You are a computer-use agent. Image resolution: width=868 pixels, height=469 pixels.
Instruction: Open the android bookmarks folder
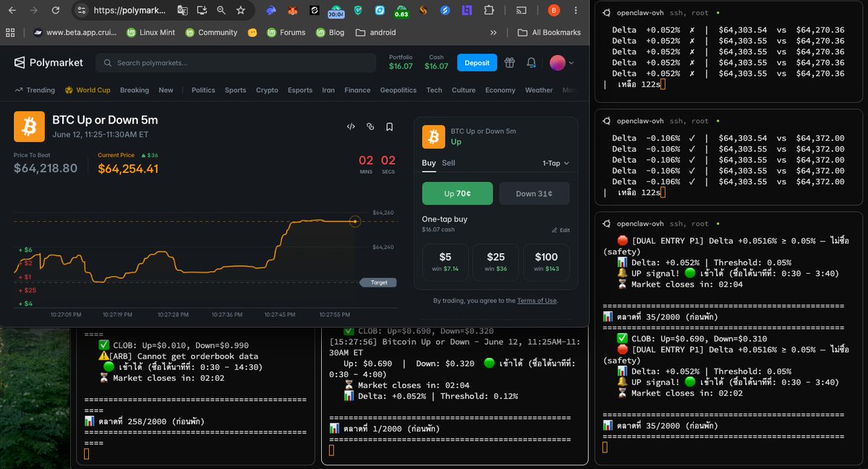pos(375,33)
